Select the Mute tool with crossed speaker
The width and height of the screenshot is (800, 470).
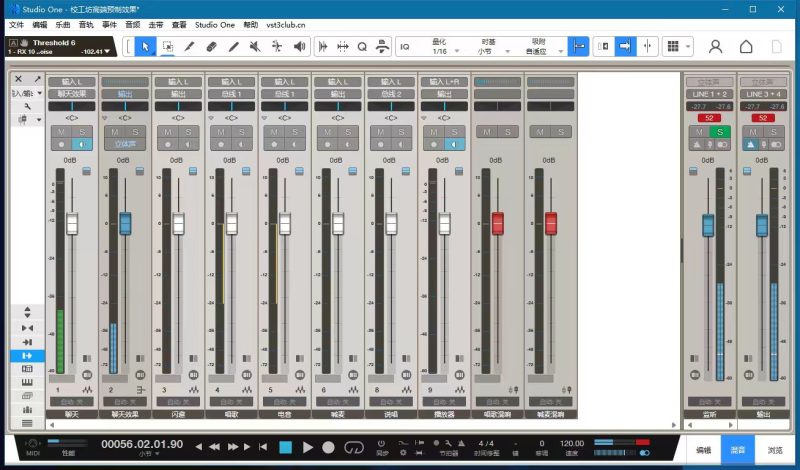tap(255, 47)
